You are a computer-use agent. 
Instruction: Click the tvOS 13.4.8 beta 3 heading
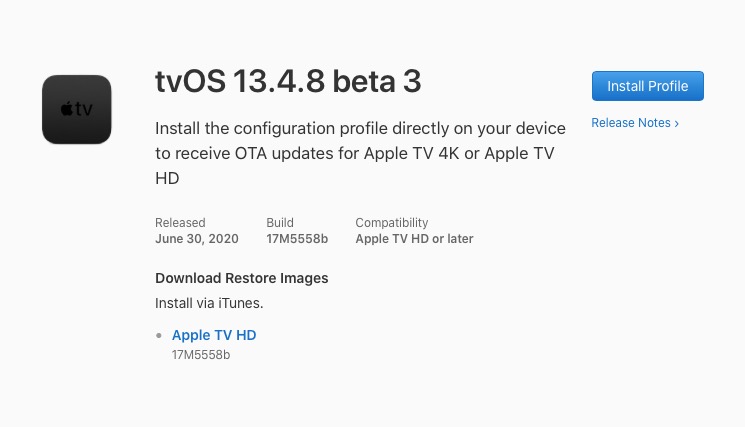pyautogui.click(x=288, y=82)
